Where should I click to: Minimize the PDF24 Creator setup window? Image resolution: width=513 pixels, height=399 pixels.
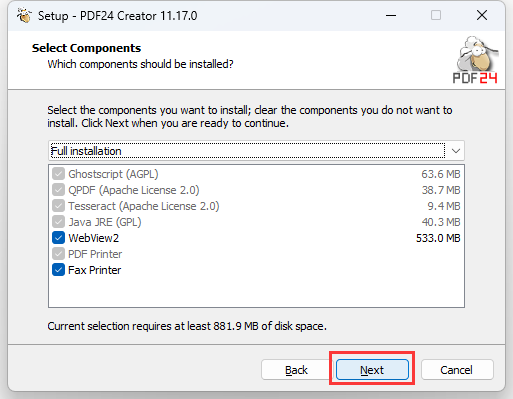coord(391,15)
